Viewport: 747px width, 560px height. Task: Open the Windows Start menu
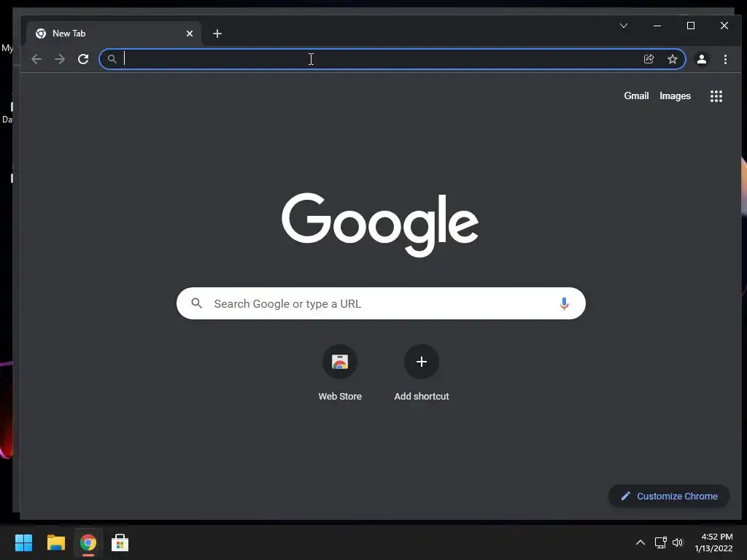[x=23, y=542]
